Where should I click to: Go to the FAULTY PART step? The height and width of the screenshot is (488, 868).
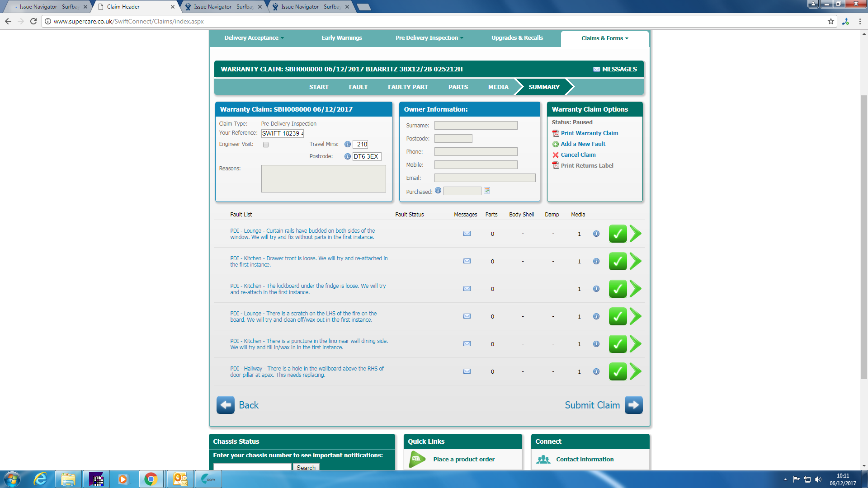coord(408,87)
